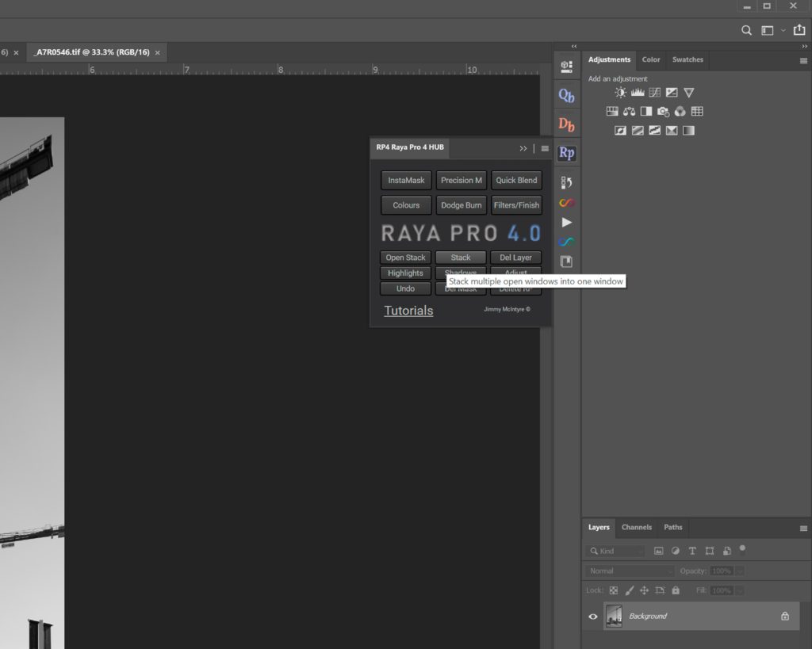
Task: Switch to the Paths tab
Action: click(672, 528)
